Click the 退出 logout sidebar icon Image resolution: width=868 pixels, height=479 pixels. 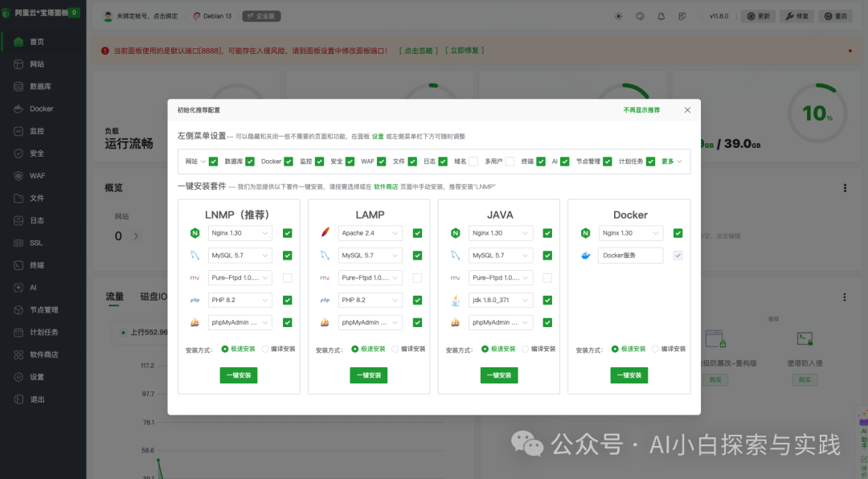pyautogui.click(x=18, y=399)
